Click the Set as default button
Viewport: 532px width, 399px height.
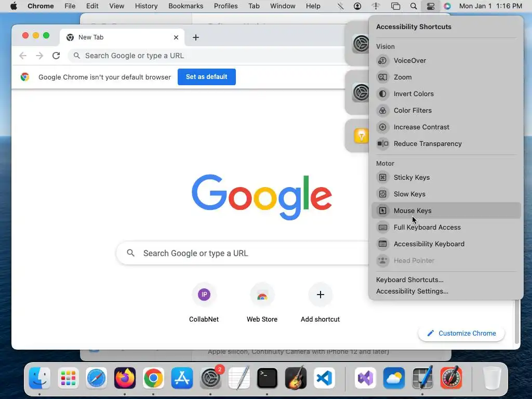207,77
